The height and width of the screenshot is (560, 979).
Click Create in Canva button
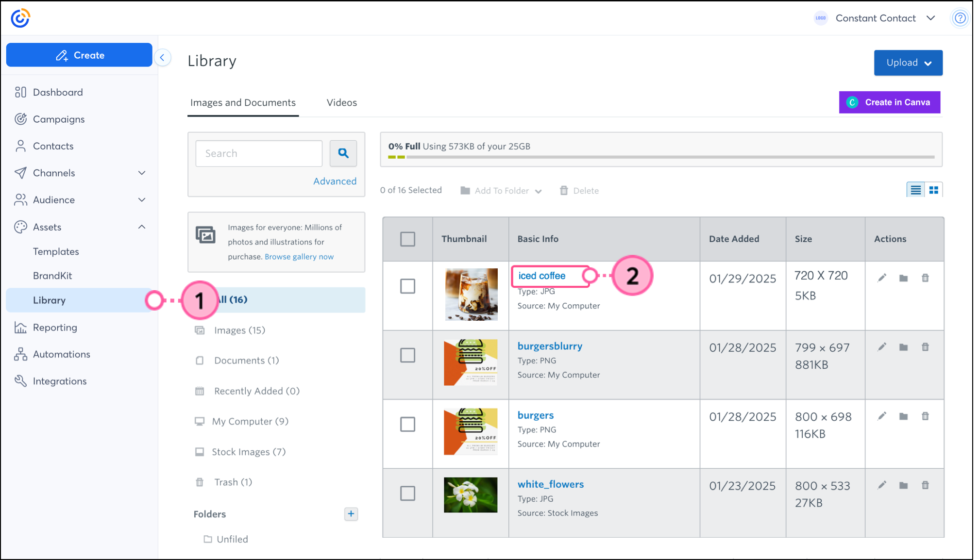click(x=889, y=102)
